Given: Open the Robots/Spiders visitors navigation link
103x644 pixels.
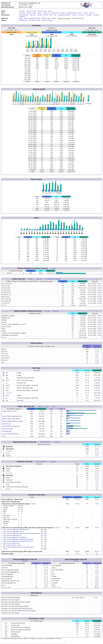Looking at the screenshot, I should pyautogui.click(x=74, y=13).
